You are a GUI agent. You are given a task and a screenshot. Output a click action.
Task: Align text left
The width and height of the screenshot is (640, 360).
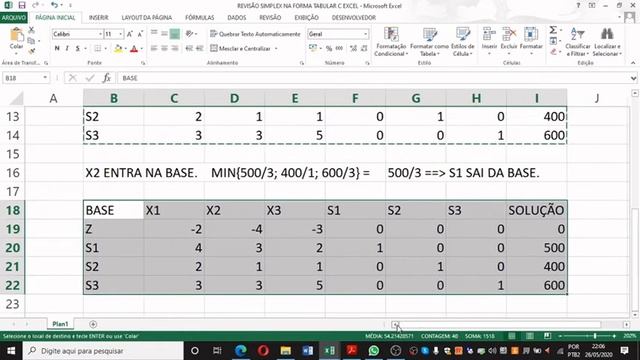pyautogui.click(x=154, y=48)
